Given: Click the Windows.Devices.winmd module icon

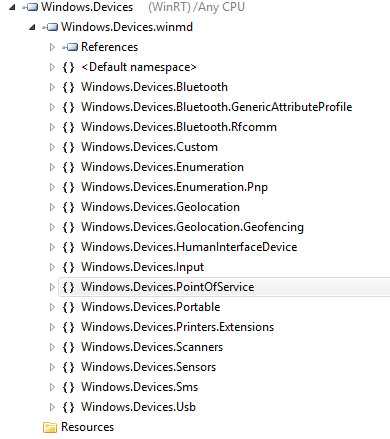Looking at the screenshot, I should tap(50, 27).
